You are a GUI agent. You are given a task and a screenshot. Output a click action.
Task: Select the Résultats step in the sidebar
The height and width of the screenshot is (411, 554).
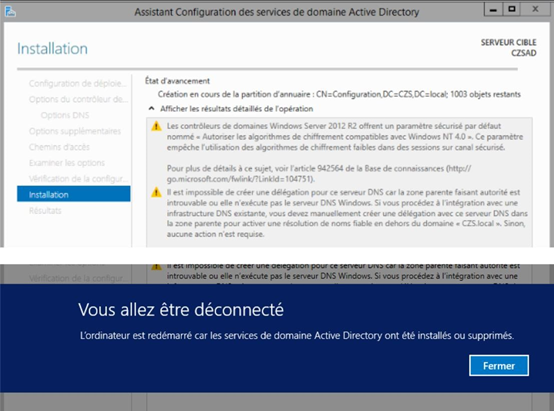coord(45,211)
